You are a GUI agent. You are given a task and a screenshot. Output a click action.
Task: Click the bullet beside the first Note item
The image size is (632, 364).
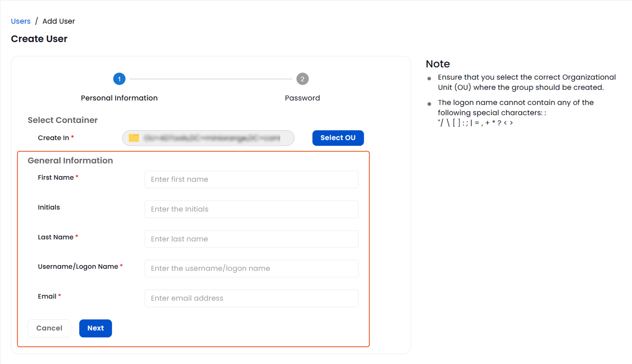coord(429,78)
